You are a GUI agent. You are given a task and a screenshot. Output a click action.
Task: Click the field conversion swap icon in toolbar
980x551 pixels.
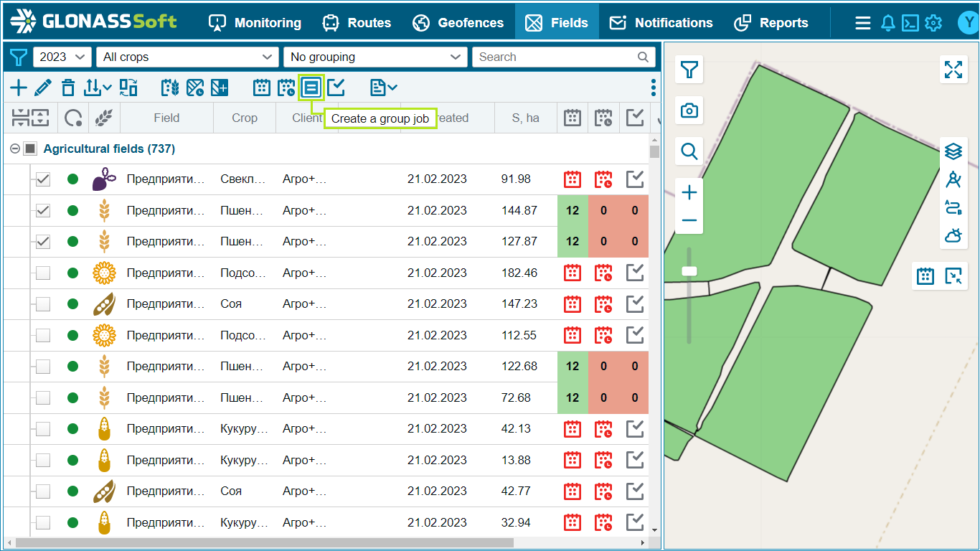click(x=128, y=88)
